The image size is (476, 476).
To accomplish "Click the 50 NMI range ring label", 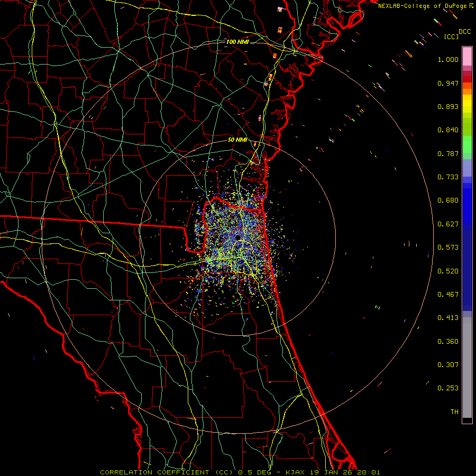I will point(237,140).
